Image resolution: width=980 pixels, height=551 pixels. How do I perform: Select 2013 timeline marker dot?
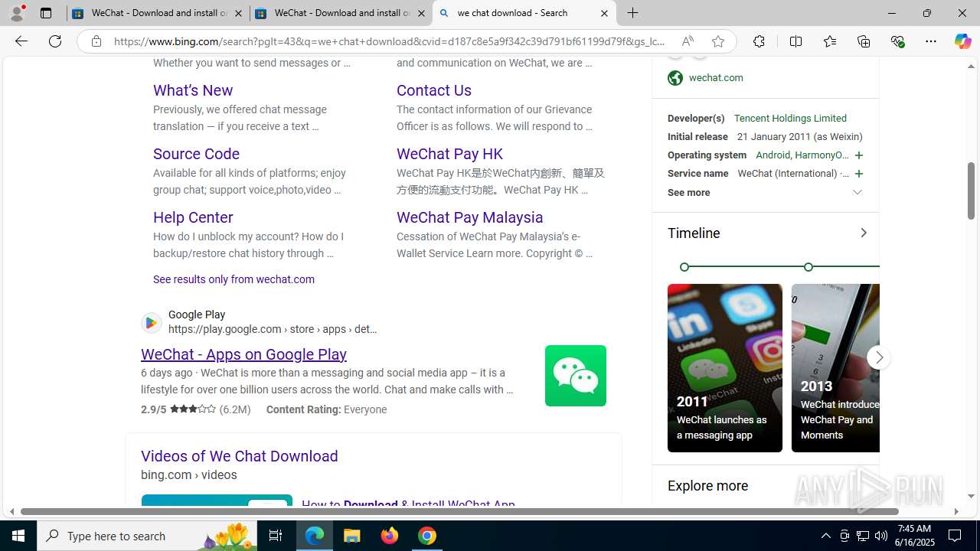[x=808, y=267]
